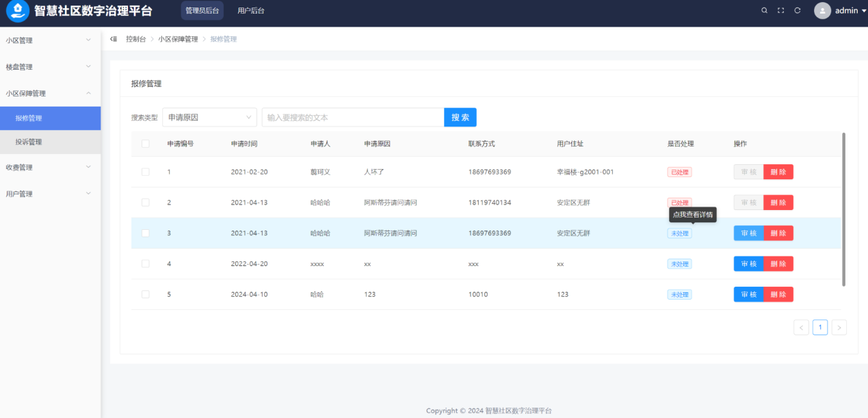Collapse the sidebar via the breadcrumb collapse icon
The image size is (868, 418).
coord(113,40)
